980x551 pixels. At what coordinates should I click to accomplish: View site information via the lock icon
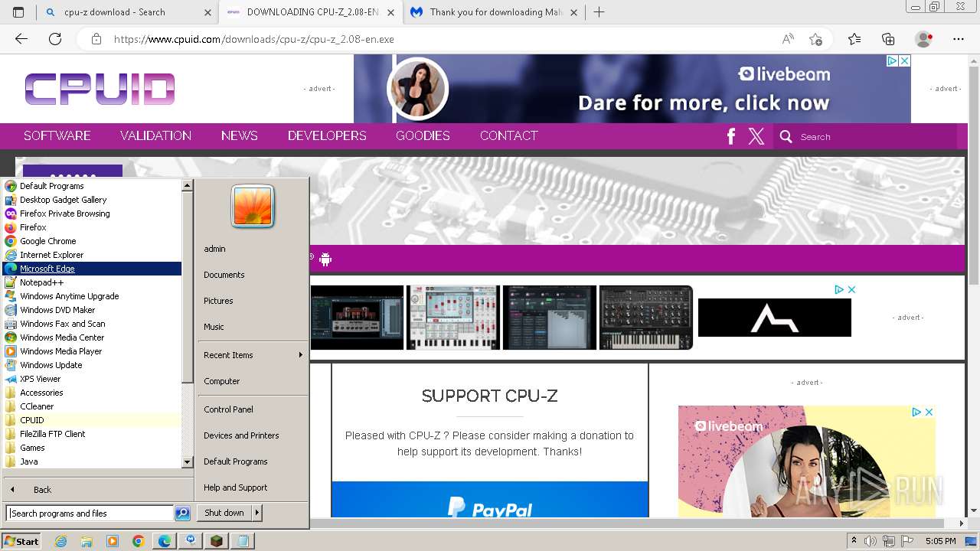pyautogui.click(x=96, y=39)
